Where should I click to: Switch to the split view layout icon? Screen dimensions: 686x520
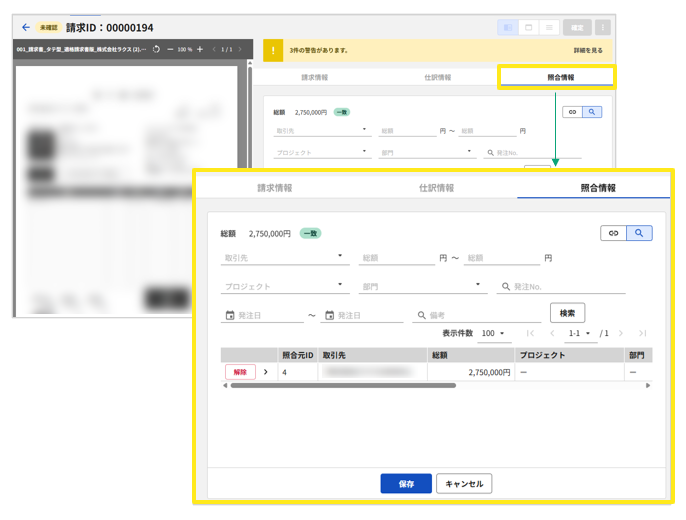point(508,28)
